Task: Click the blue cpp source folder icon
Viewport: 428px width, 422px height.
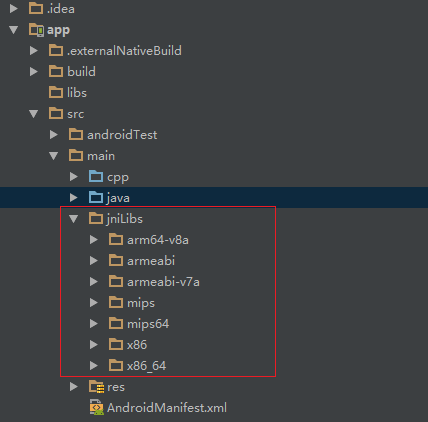Action: [x=96, y=176]
